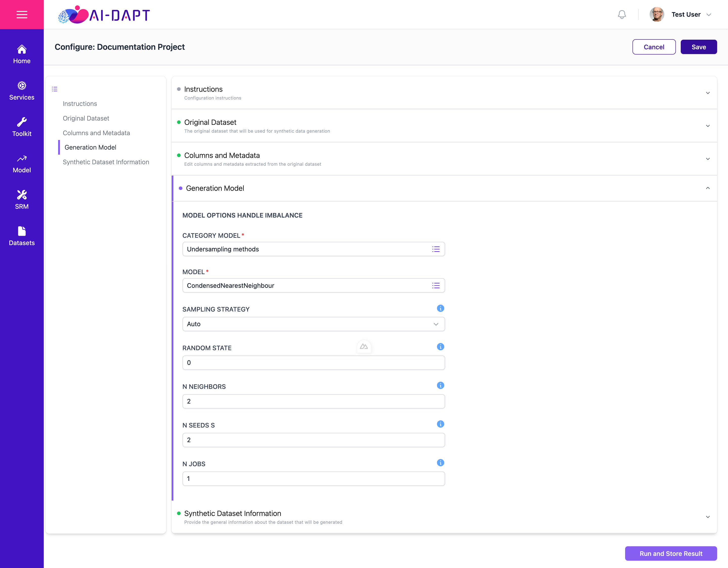Screen dimensions: 728x568
Task: Select Generation Model in the outline
Action: [x=90, y=147]
